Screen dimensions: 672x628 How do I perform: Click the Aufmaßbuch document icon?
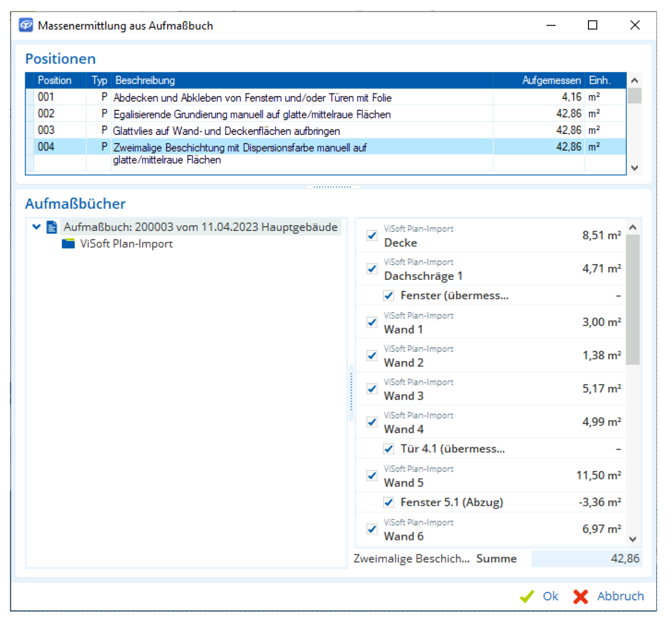click(52, 227)
